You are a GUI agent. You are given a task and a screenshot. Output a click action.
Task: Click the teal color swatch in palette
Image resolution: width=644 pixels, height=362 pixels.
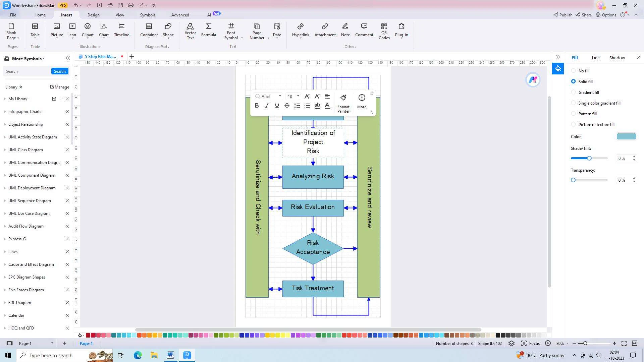click(x=113, y=335)
